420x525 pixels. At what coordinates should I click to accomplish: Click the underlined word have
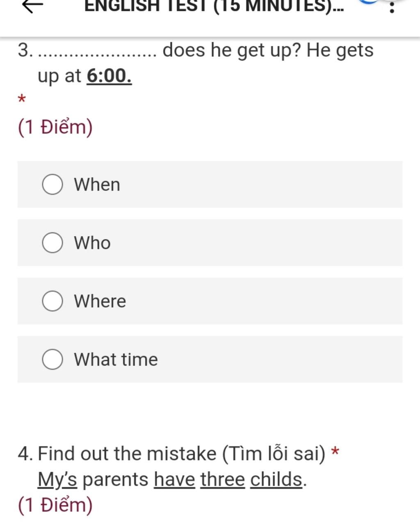(x=175, y=479)
